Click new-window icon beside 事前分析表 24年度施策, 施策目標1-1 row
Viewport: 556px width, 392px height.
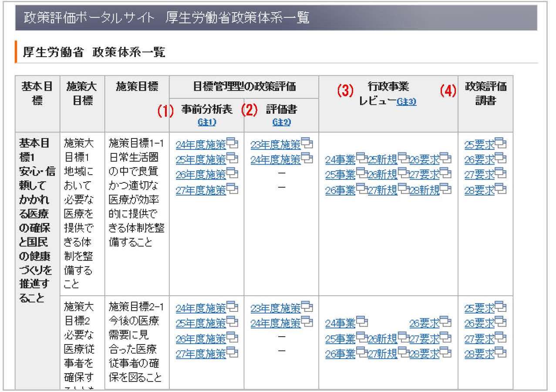tap(233, 143)
